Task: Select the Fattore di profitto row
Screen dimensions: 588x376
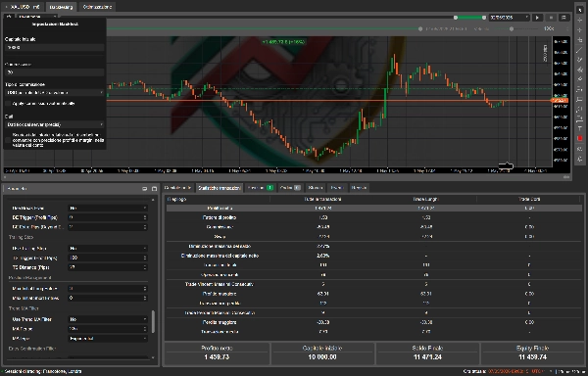Action: pos(374,217)
